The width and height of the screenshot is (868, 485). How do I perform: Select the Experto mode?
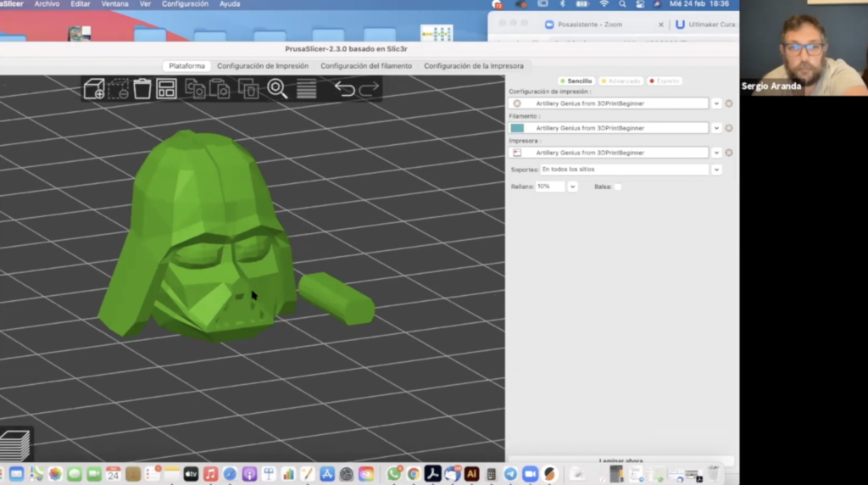pos(665,81)
